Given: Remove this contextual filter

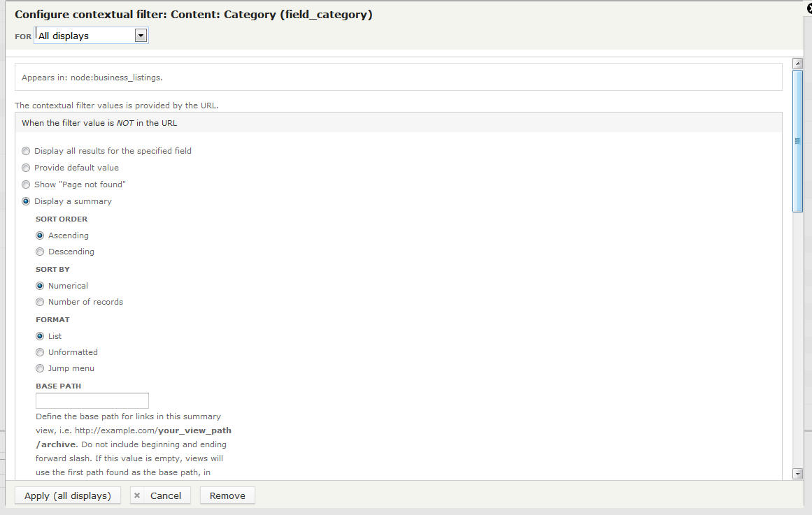Looking at the screenshot, I should pyautogui.click(x=227, y=495).
